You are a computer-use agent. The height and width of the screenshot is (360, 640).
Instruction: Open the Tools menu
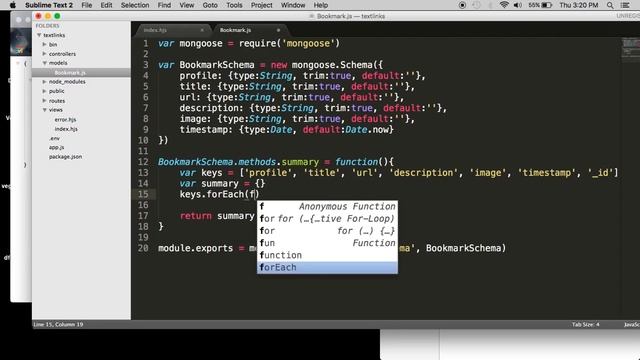(234, 5)
